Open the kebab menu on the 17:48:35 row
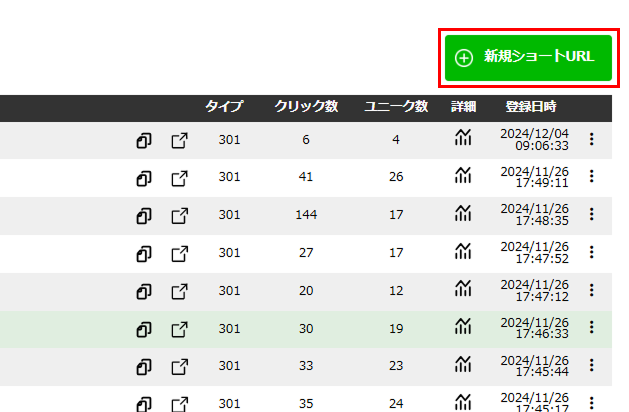The image size is (629, 412). click(x=591, y=215)
